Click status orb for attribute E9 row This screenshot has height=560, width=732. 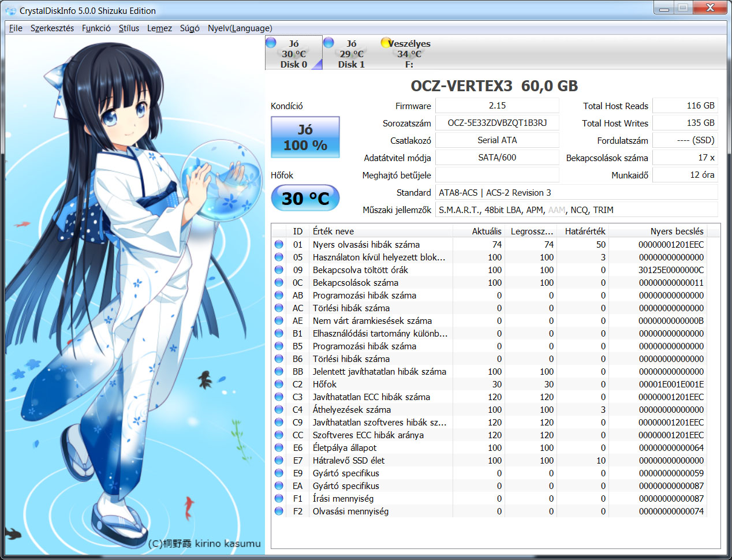tap(279, 473)
